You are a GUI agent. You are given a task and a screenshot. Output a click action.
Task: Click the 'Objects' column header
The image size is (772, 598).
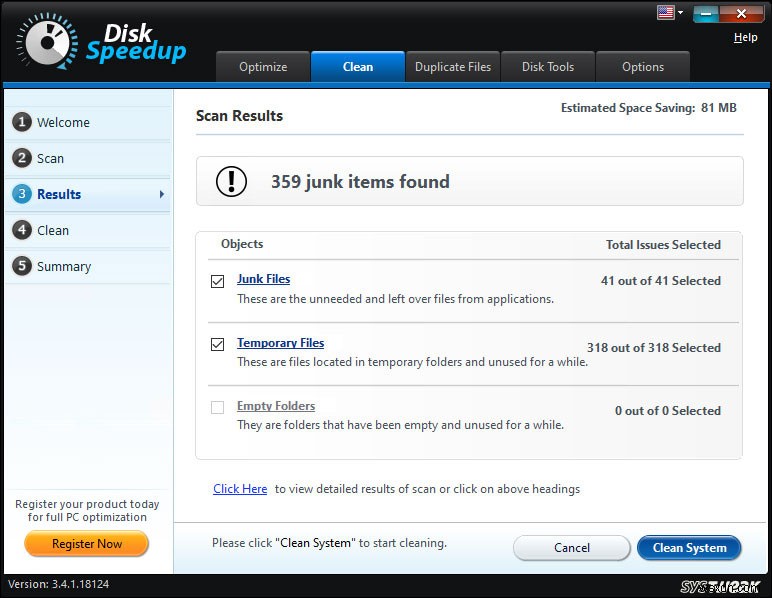242,244
